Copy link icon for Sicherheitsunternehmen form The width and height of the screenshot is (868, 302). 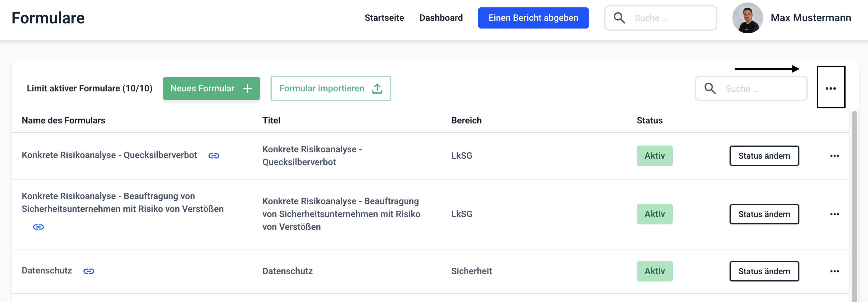click(38, 227)
